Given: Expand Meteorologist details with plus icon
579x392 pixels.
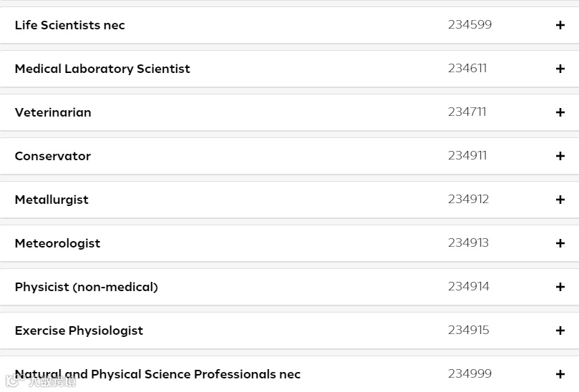Looking at the screenshot, I should point(560,243).
